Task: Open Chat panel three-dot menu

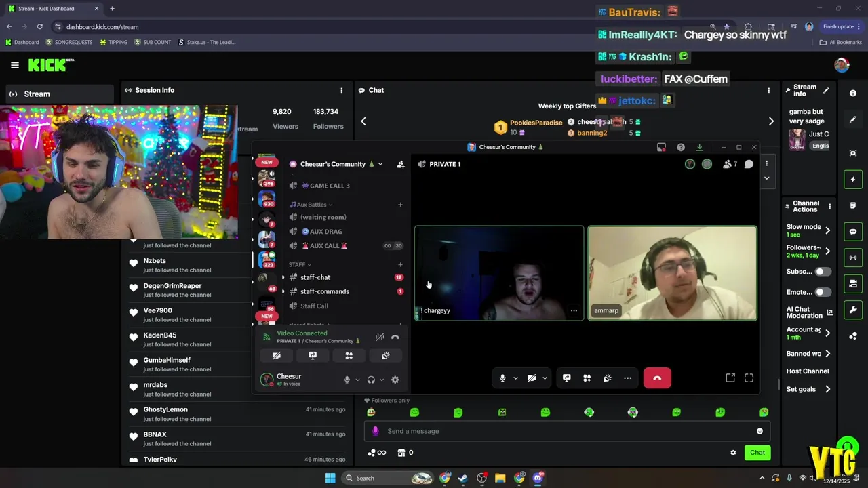Action: [x=768, y=90]
